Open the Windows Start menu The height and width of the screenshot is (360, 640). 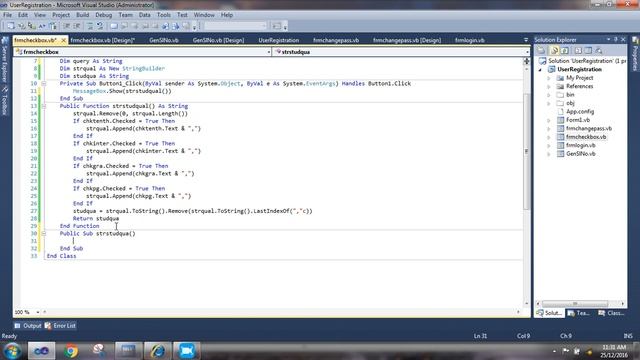(12, 351)
